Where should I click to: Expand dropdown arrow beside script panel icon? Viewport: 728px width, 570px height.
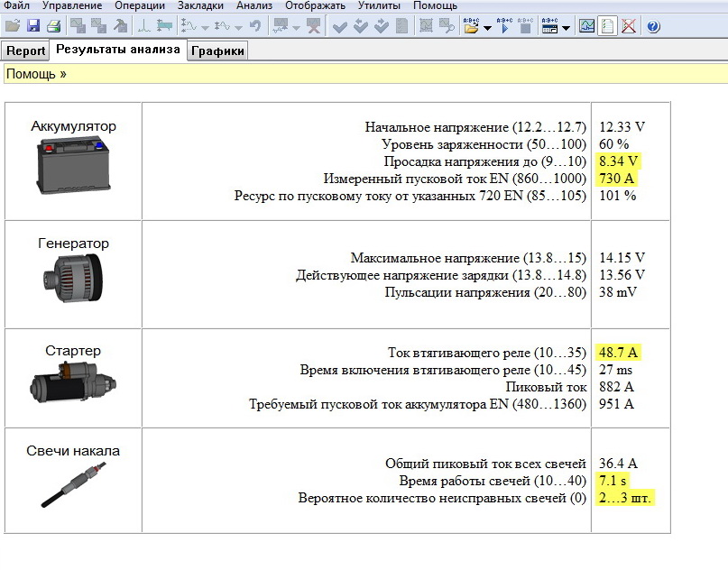coord(566,28)
